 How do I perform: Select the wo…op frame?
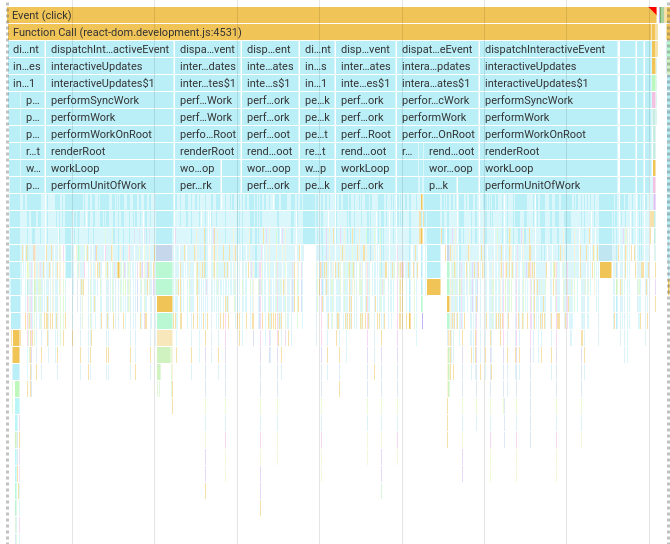click(x=198, y=168)
